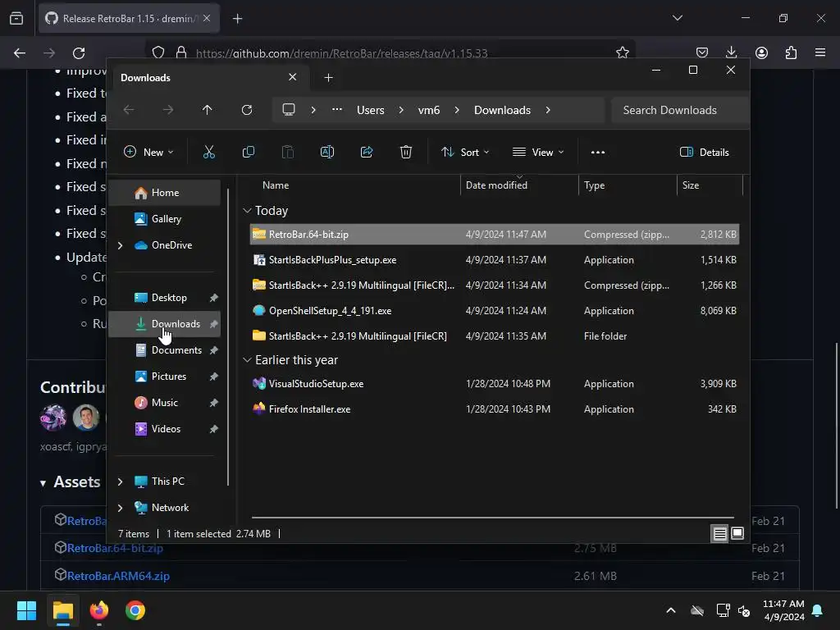
Task: Click the Paste clipboard icon in Explorer toolbar
Action: 288,152
